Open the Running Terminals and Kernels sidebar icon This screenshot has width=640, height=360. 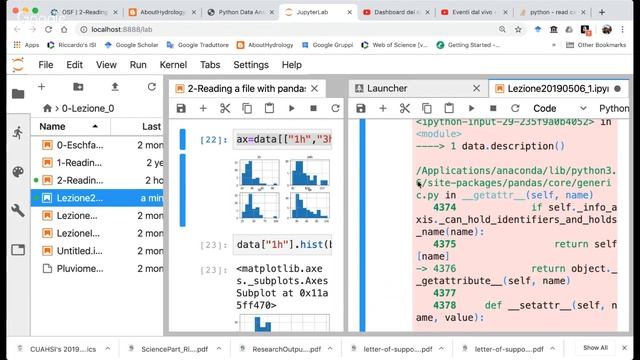click(x=18, y=133)
